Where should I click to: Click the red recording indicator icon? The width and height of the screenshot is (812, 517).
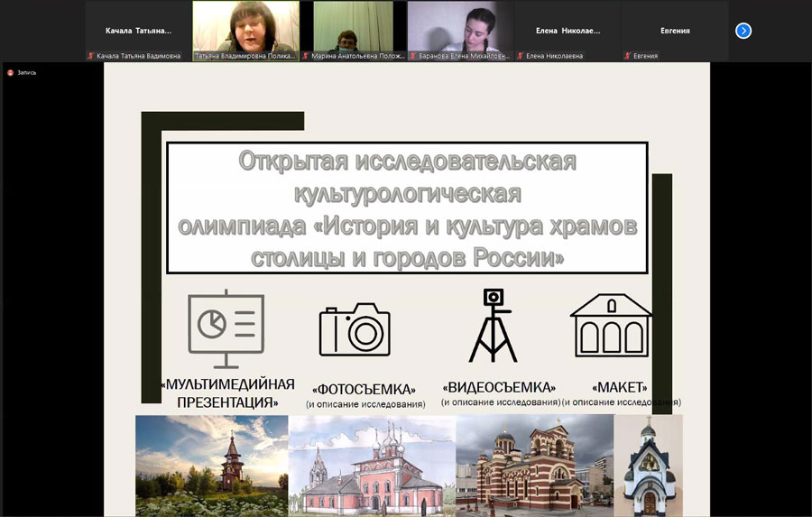point(10,73)
